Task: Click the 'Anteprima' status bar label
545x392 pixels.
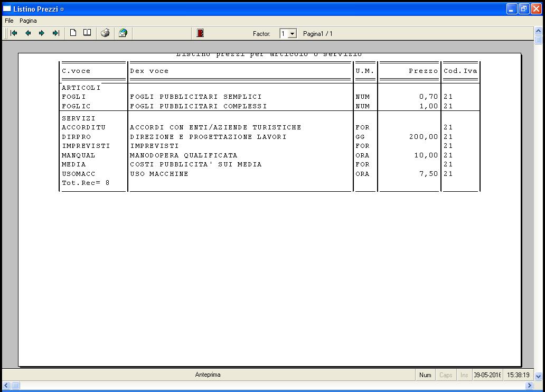Action: click(x=208, y=375)
